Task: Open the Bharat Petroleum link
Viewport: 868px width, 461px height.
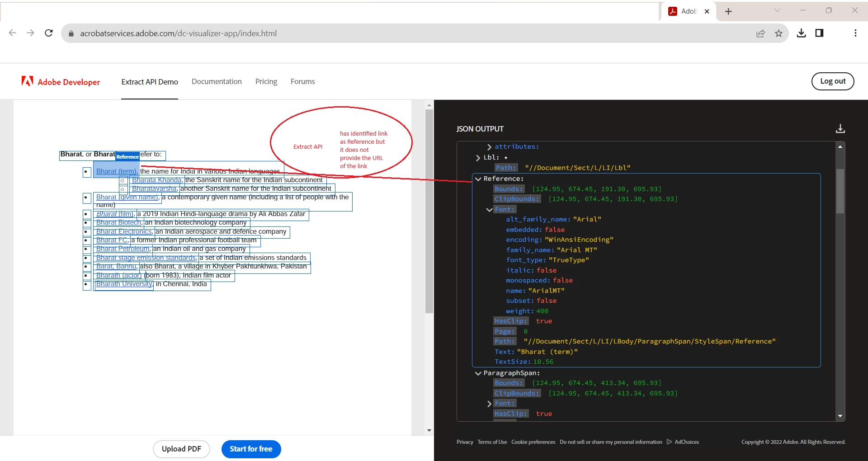Action: pyautogui.click(x=123, y=249)
